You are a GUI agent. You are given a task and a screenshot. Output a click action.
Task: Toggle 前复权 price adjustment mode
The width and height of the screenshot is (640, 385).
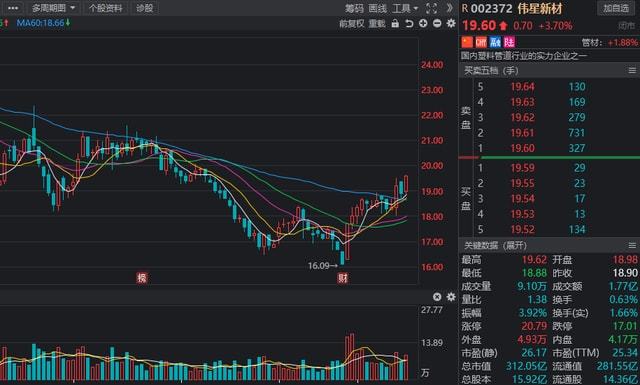[351, 24]
